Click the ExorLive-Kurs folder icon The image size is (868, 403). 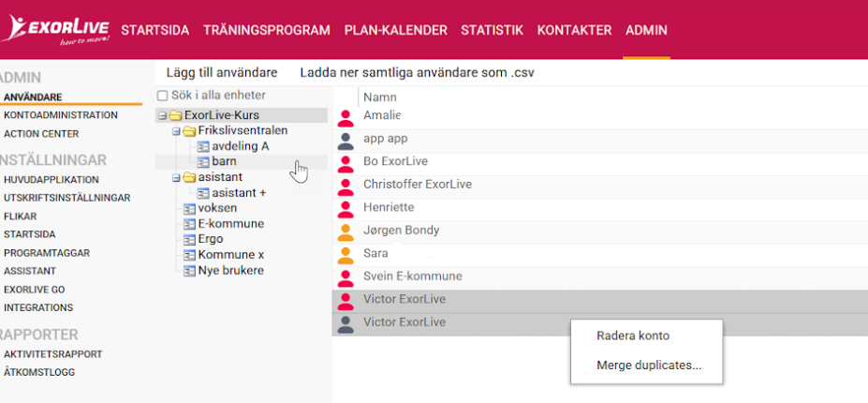[x=175, y=115]
